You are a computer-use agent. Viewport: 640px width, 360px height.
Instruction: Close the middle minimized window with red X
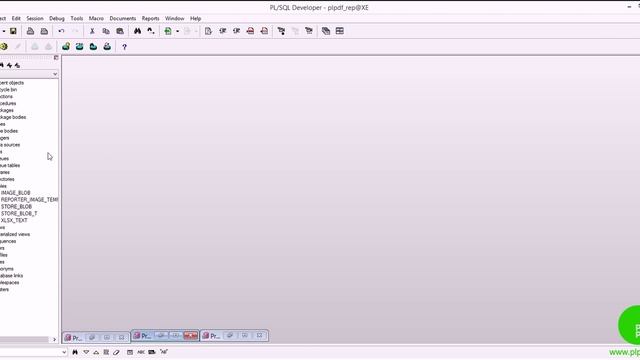[191, 336]
